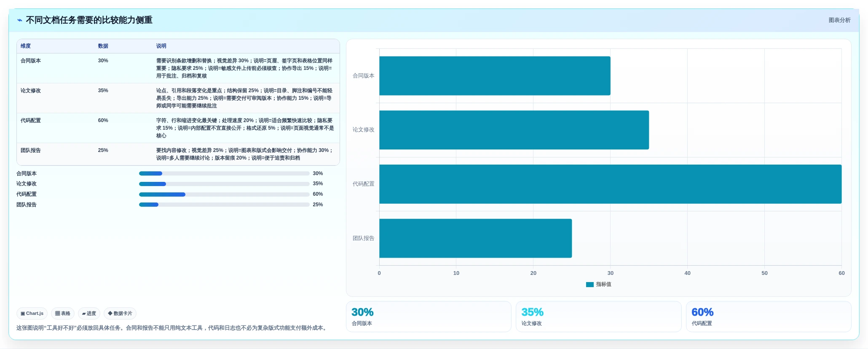Click the 0 tick on the chart x-axis
The image size is (868, 349).
[379, 273]
